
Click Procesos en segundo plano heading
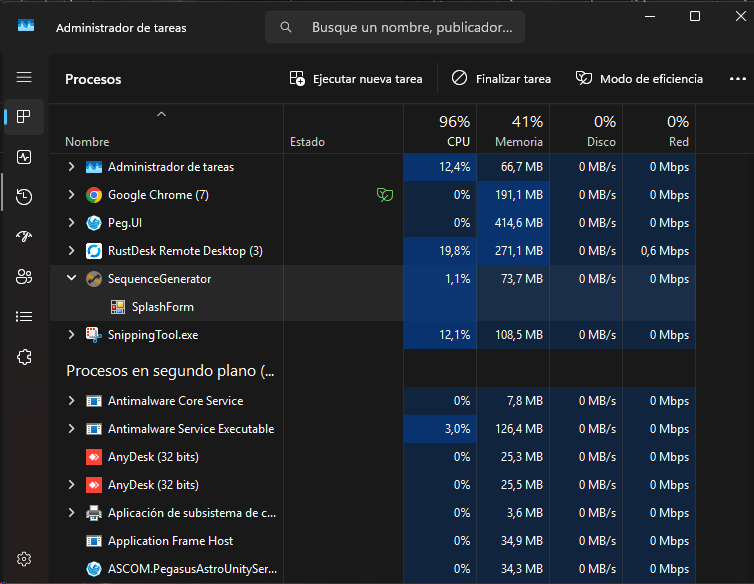coord(170,371)
